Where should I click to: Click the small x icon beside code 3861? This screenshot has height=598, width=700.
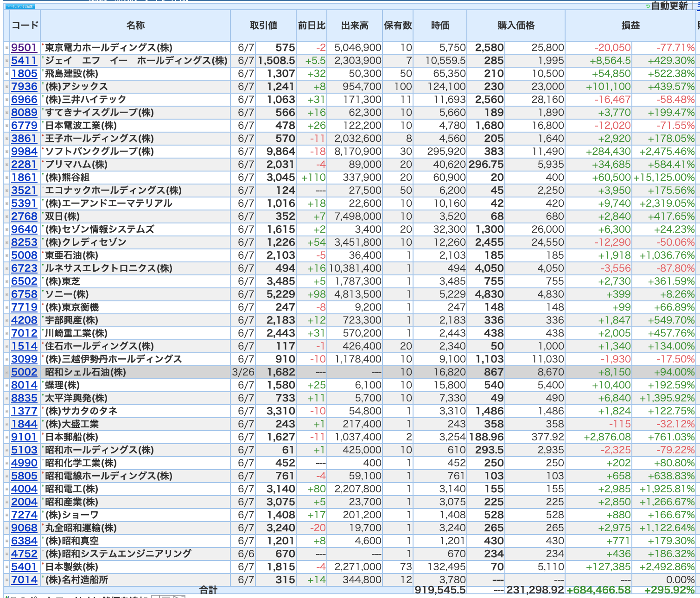point(7,139)
